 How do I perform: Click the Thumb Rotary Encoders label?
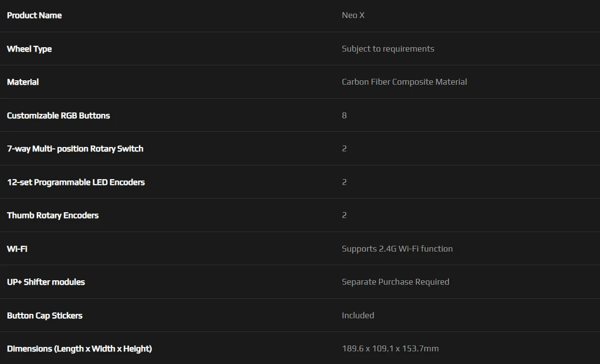click(x=53, y=215)
